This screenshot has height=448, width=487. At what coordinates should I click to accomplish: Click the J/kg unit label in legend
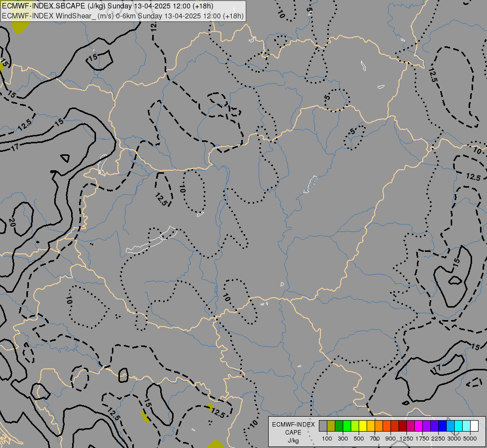coord(293,441)
